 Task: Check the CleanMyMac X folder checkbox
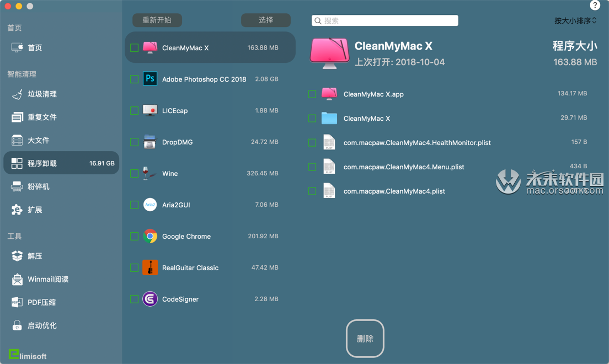pos(312,119)
